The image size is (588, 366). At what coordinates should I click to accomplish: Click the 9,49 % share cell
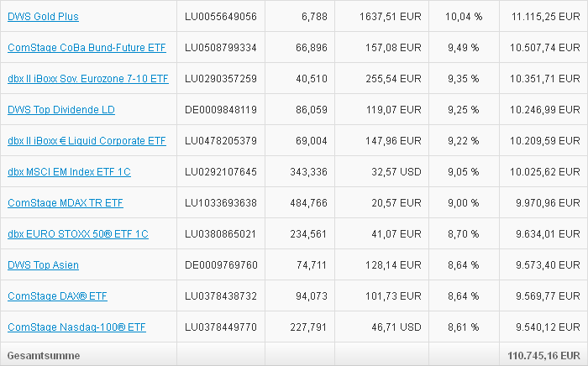click(x=464, y=48)
